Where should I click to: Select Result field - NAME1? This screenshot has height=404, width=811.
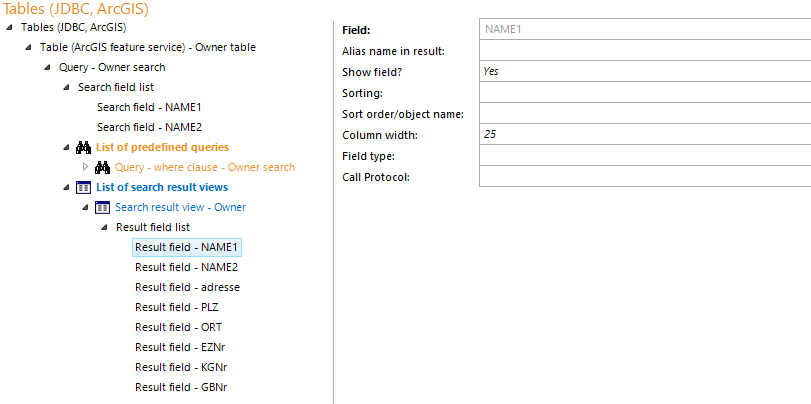(x=187, y=247)
